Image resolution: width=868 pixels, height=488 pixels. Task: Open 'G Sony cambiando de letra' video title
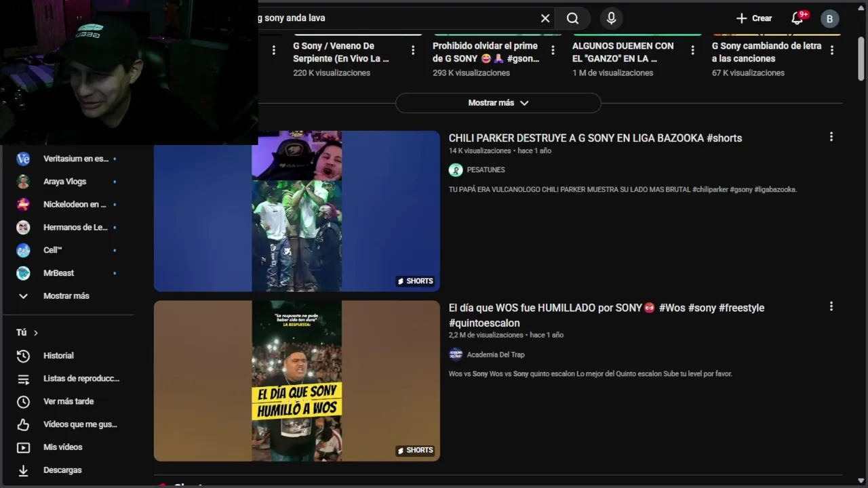pyautogui.click(x=766, y=52)
